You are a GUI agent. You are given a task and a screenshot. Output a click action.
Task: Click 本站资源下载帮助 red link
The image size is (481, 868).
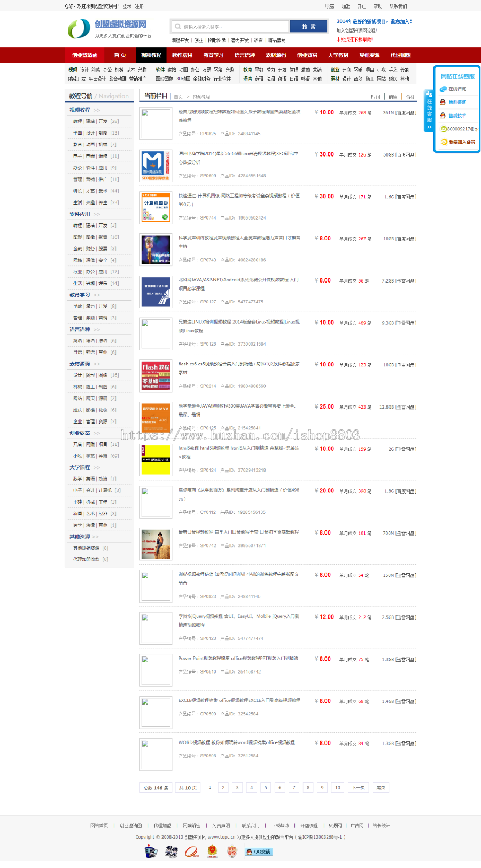(x=354, y=40)
